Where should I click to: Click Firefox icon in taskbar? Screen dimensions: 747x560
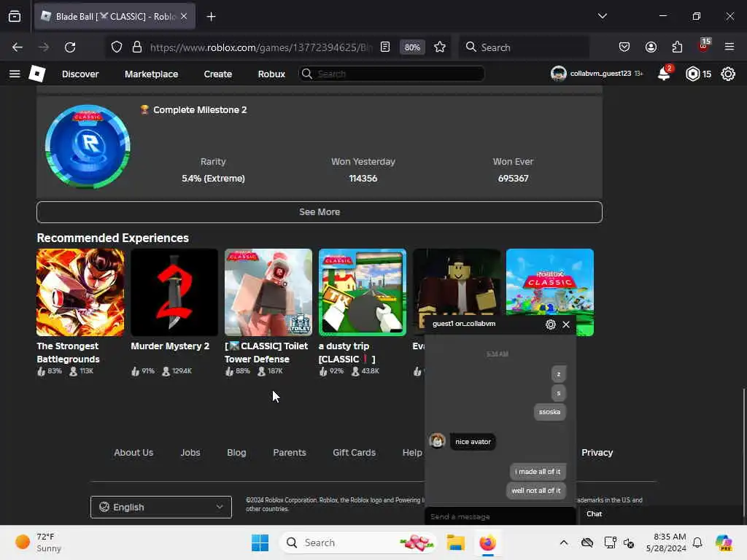pyautogui.click(x=487, y=542)
